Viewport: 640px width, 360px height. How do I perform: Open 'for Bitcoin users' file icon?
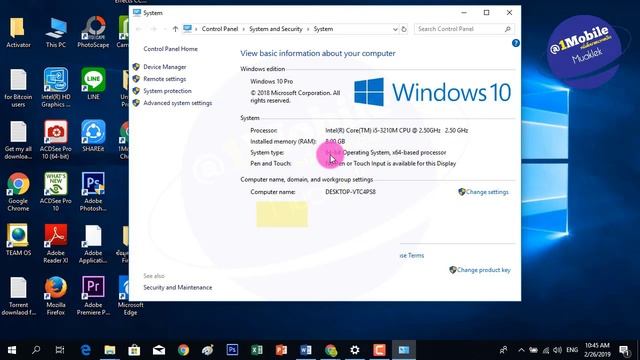click(x=18, y=88)
